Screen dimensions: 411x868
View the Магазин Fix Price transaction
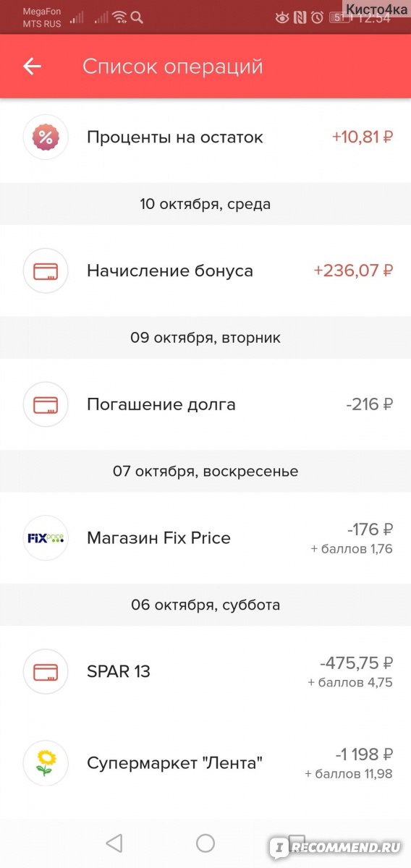coord(205,537)
